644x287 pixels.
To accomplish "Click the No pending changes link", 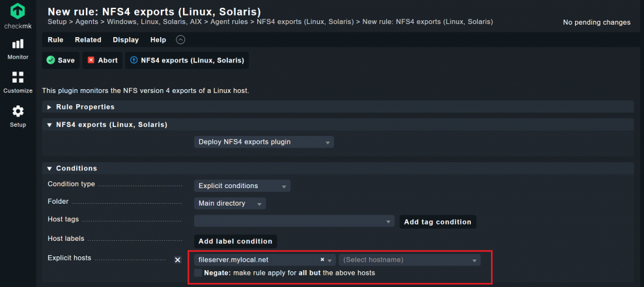I will pos(596,22).
